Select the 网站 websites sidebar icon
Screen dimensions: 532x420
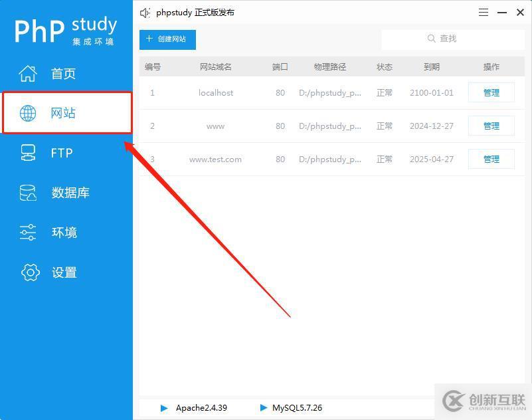[28, 113]
